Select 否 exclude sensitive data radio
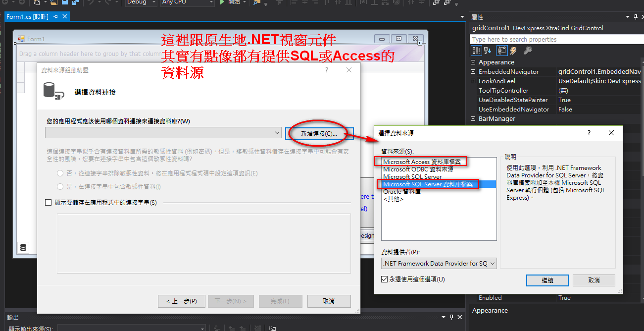This screenshot has height=331, width=644. [60, 173]
